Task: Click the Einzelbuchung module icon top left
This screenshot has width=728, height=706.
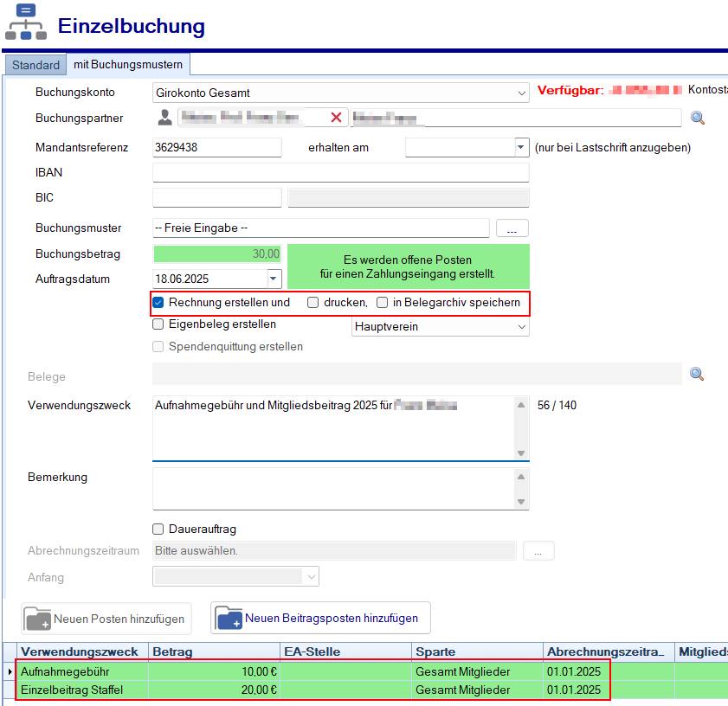Action: coord(25,22)
